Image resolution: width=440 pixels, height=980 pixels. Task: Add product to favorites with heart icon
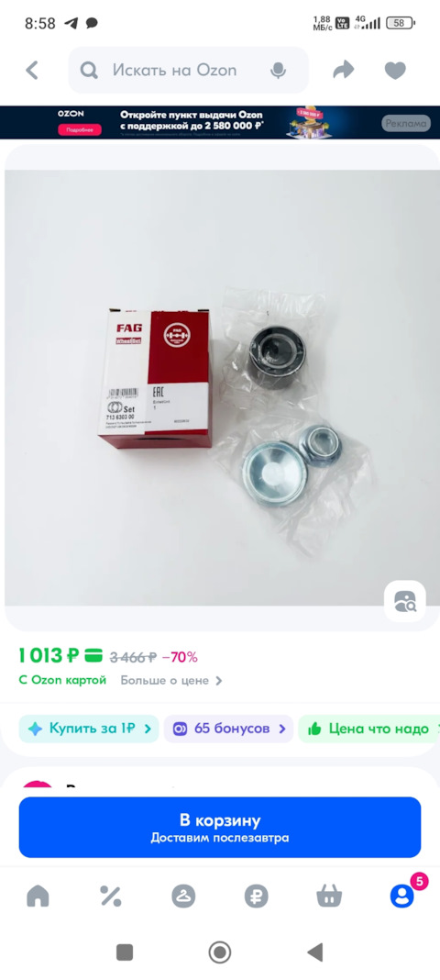(x=395, y=71)
